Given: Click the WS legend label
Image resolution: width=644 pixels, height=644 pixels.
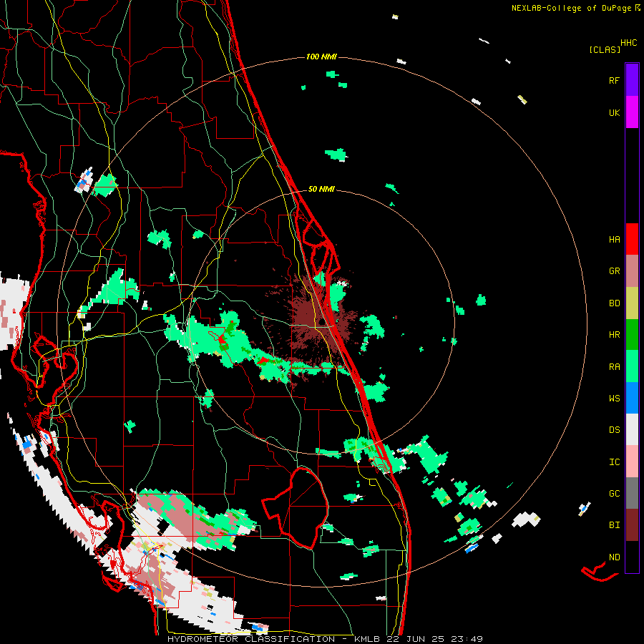Looking at the screenshot, I should 614,399.
